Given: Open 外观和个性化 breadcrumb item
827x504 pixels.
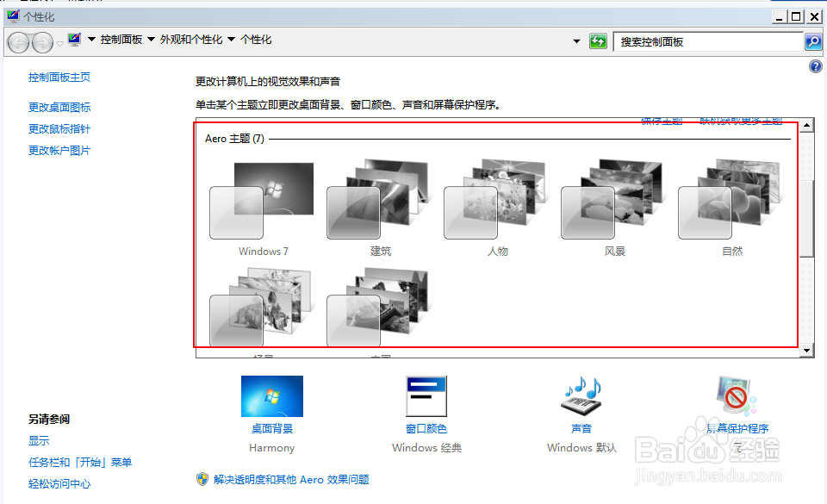Looking at the screenshot, I should click(191, 40).
